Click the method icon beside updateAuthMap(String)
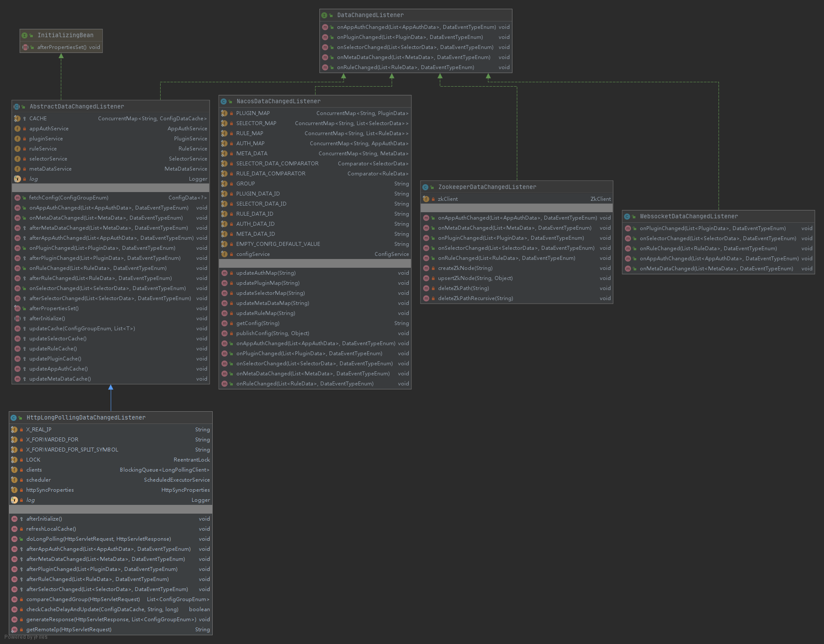Viewport: 824px width, 644px height. pos(224,273)
